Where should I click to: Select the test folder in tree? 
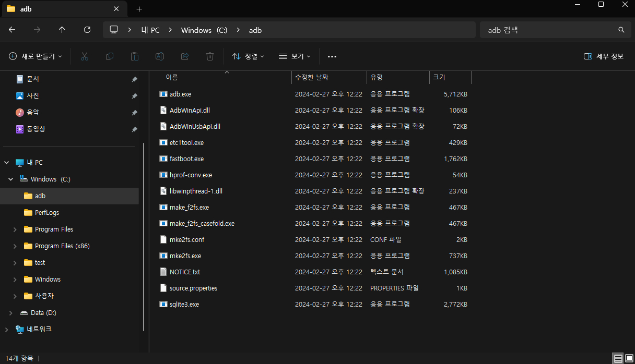tap(40, 263)
